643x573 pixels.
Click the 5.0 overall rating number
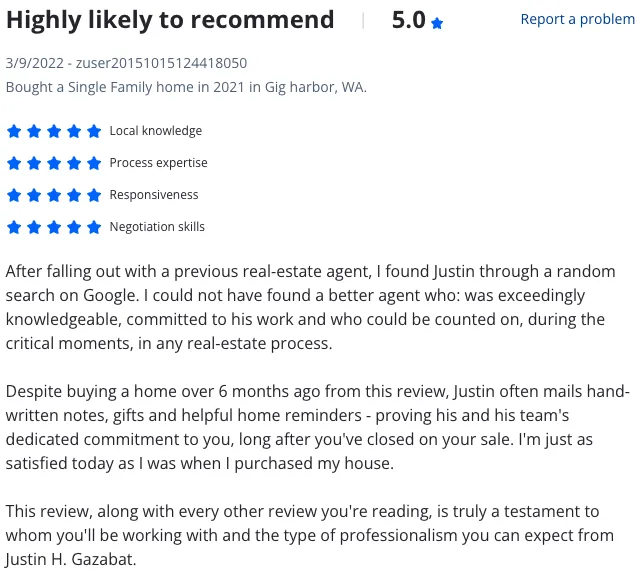click(x=408, y=20)
